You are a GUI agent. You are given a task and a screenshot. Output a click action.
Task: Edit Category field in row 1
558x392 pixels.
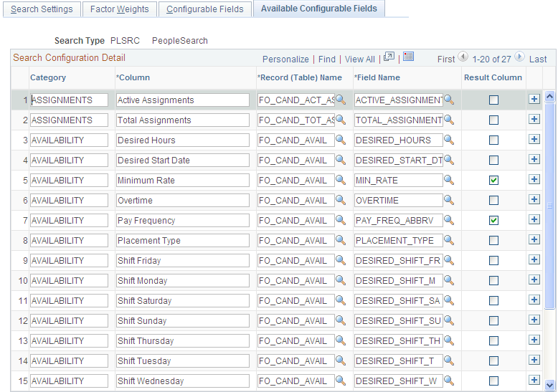click(x=69, y=100)
